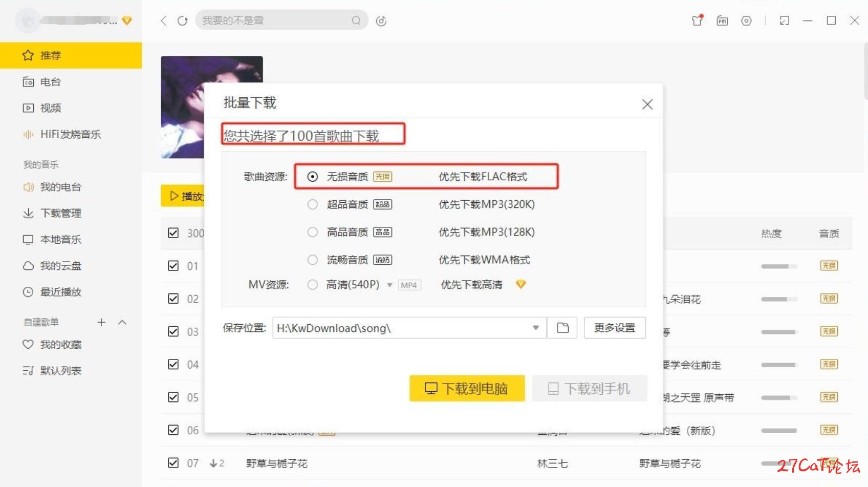Uncheck song 04 checkbox

coord(173,364)
